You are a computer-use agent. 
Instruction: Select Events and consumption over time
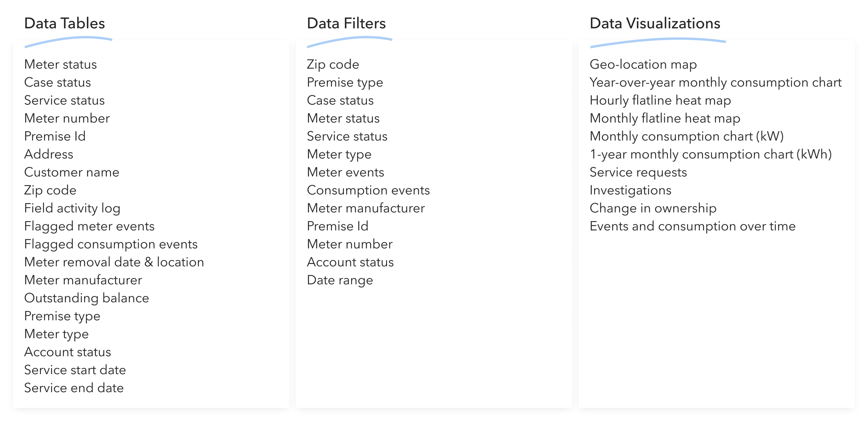[x=693, y=226]
